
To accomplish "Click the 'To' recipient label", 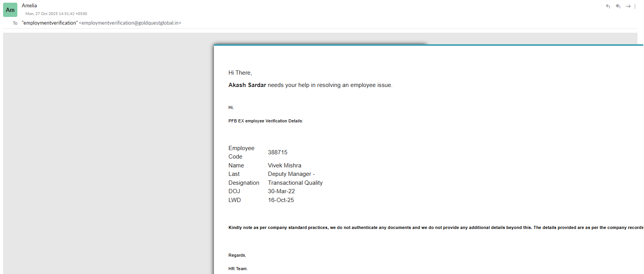I will pos(15,23).
